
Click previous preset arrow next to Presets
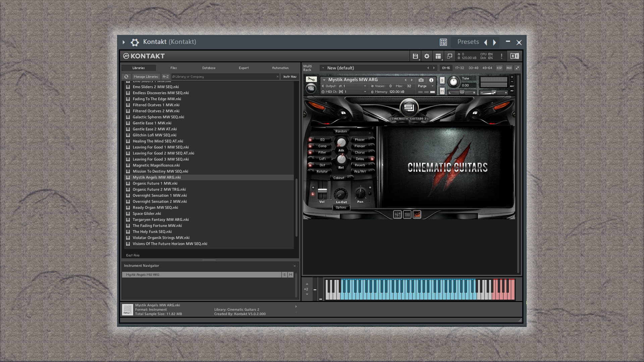[x=485, y=42]
